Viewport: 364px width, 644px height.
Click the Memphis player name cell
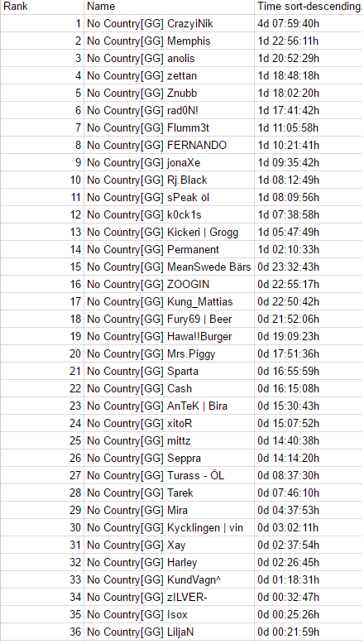tap(169, 41)
